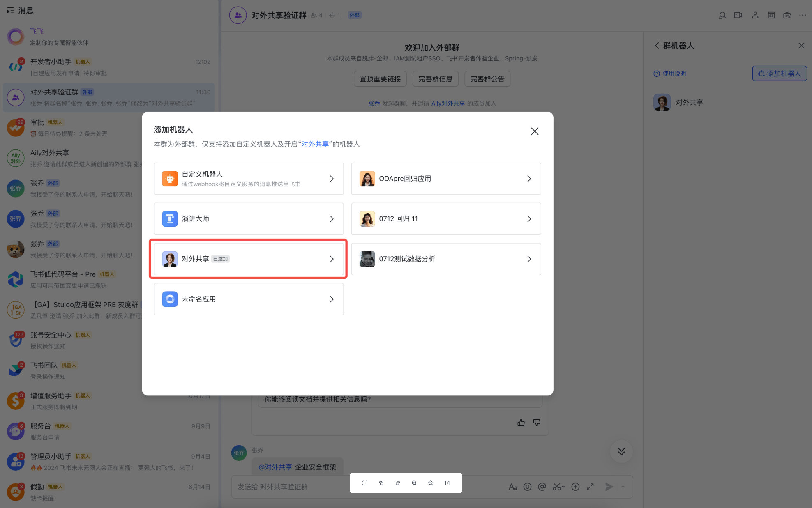Go back from 群机器人 panel

[x=657, y=46]
